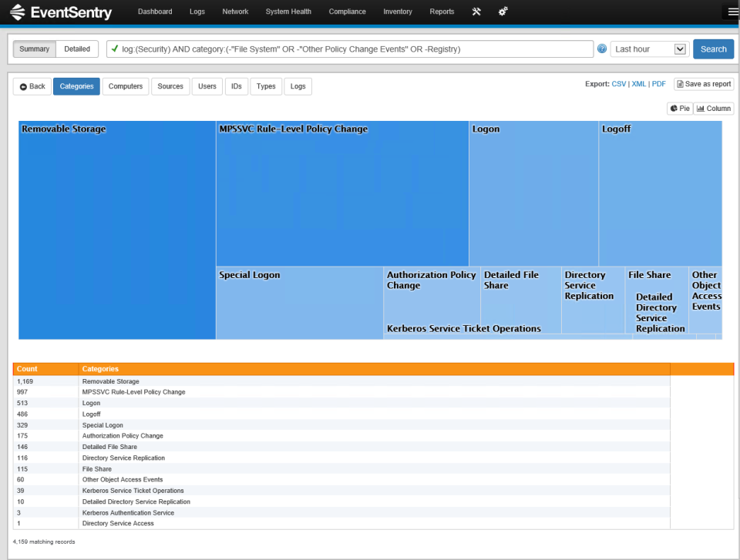
Task: Click the Search button
Action: tap(713, 49)
